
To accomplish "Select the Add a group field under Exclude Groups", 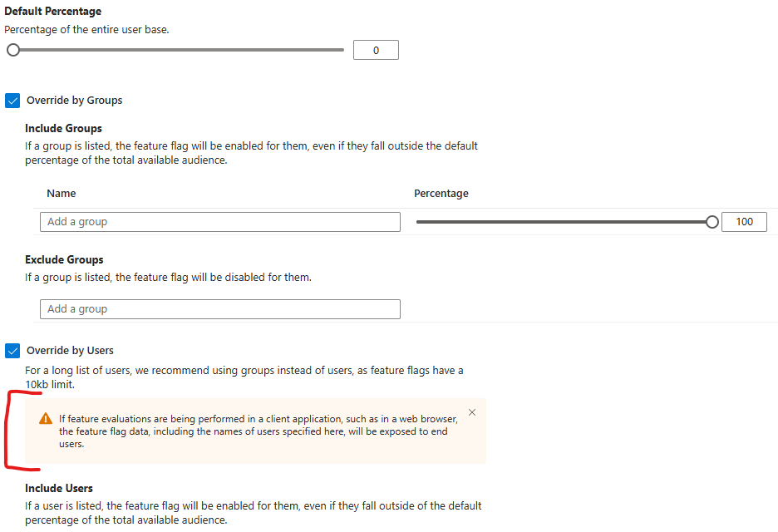I will tap(219, 308).
